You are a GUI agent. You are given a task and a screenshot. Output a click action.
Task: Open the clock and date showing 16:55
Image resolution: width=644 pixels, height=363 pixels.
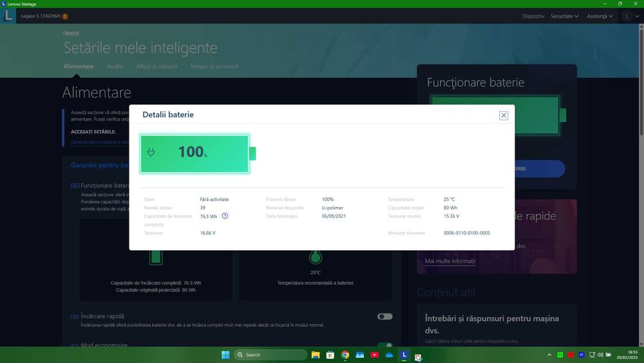click(x=627, y=355)
